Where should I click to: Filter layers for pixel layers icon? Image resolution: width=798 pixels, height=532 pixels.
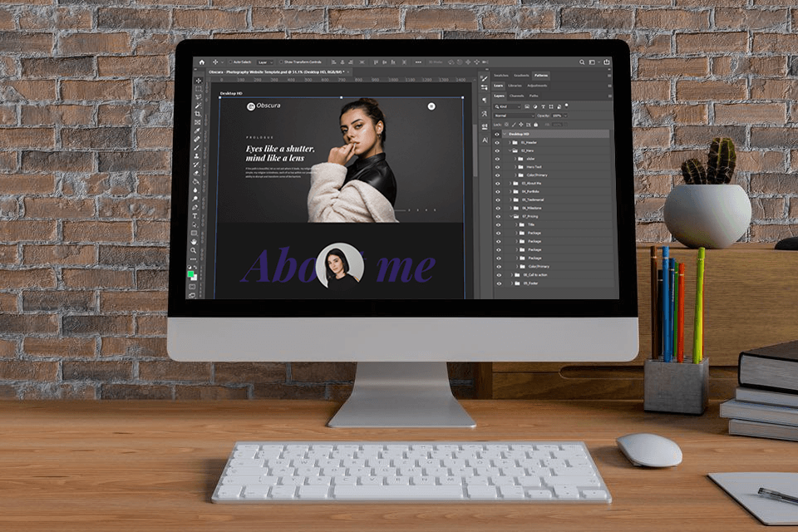pos(527,106)
